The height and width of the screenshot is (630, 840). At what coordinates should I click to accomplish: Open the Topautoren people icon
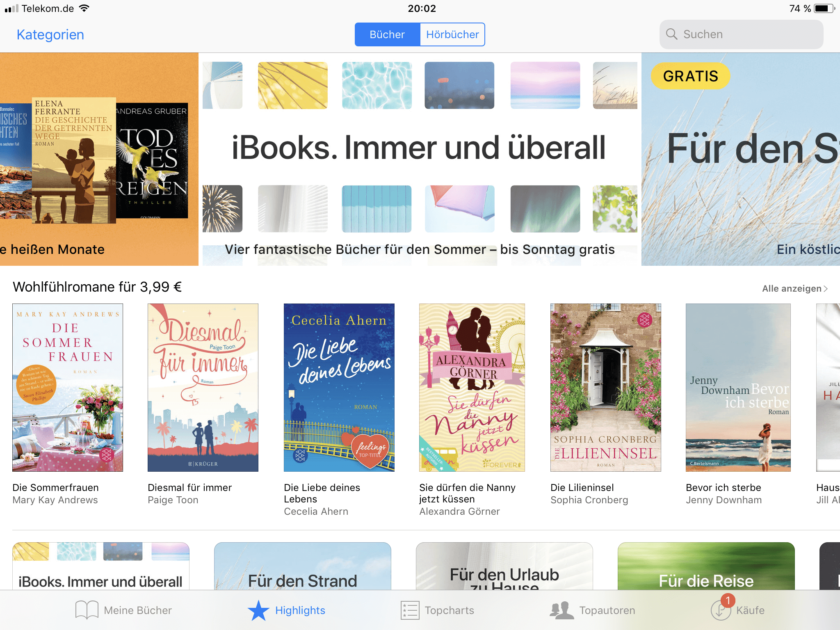[562, 610]
